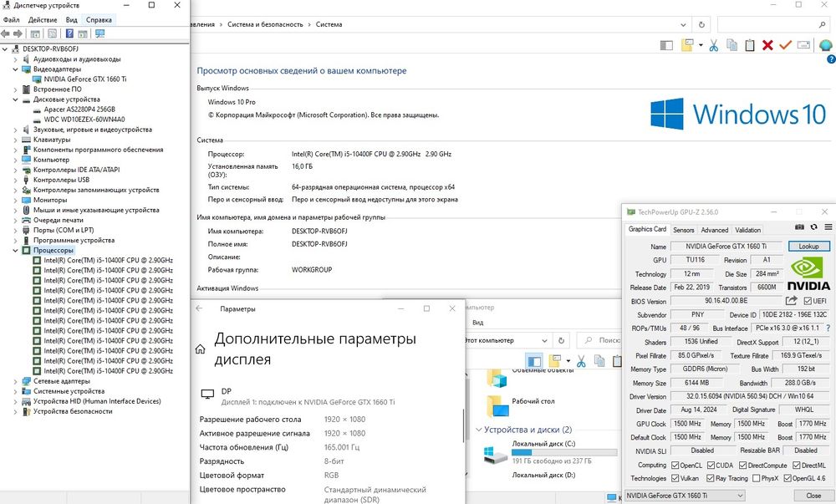Click BIOS share/export arrow icon in GPU-Z
The image size is (836, 504).
[x=791, y=301]
